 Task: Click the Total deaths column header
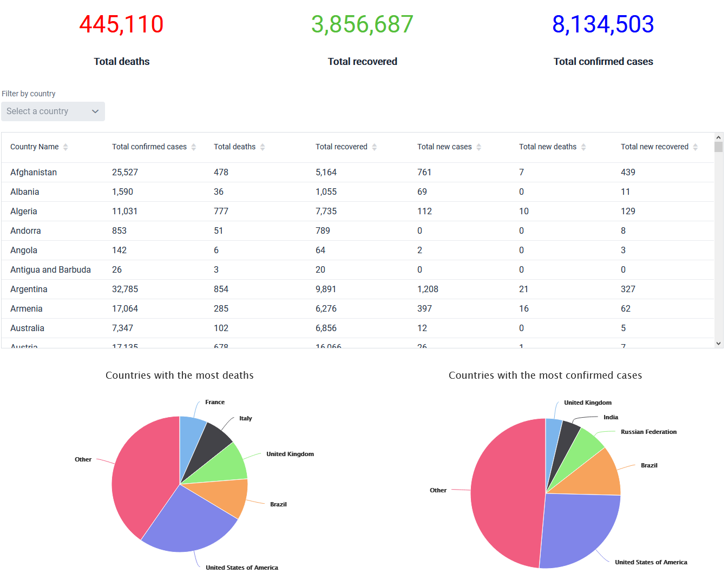click(235, 147)
